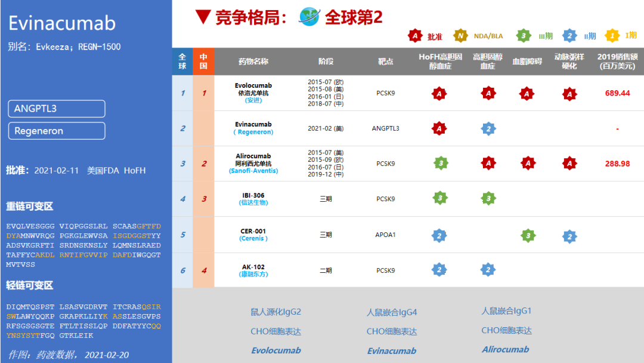Click the 别名 Evkeeza; REGN-1500 line
This screenshot has width=644, height=363.
64,47
